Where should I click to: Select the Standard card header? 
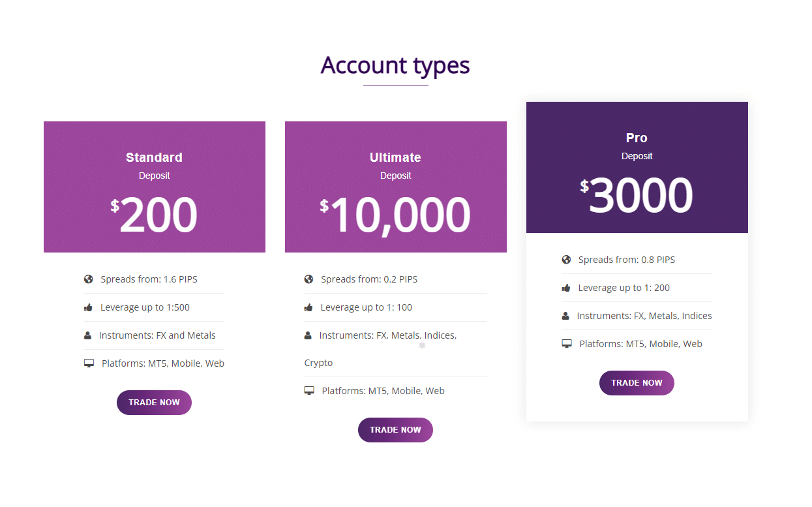click(x=154, y=157)
